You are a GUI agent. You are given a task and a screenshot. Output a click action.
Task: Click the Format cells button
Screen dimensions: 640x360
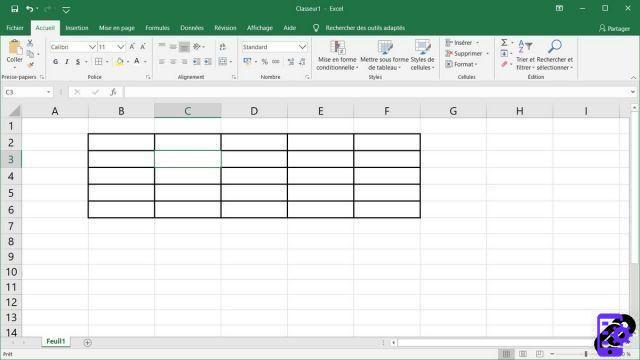461,64
